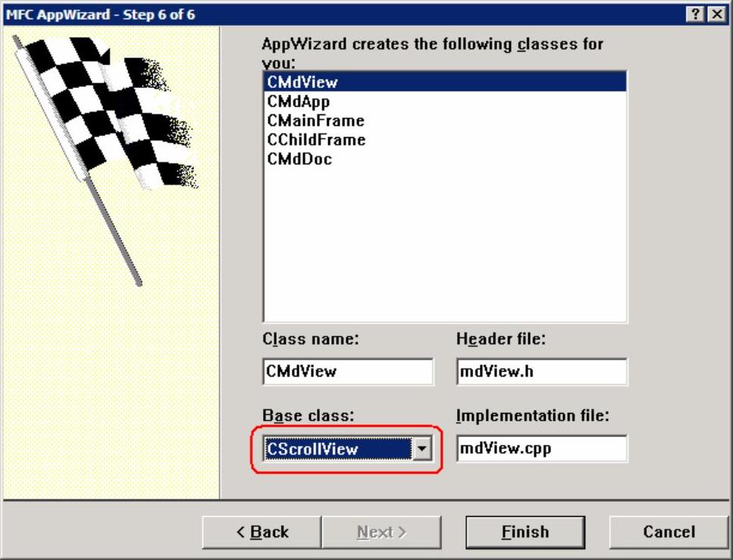Viewport: 733px width, 560px height.
Task: Click the Finish button
Action: 525,532
